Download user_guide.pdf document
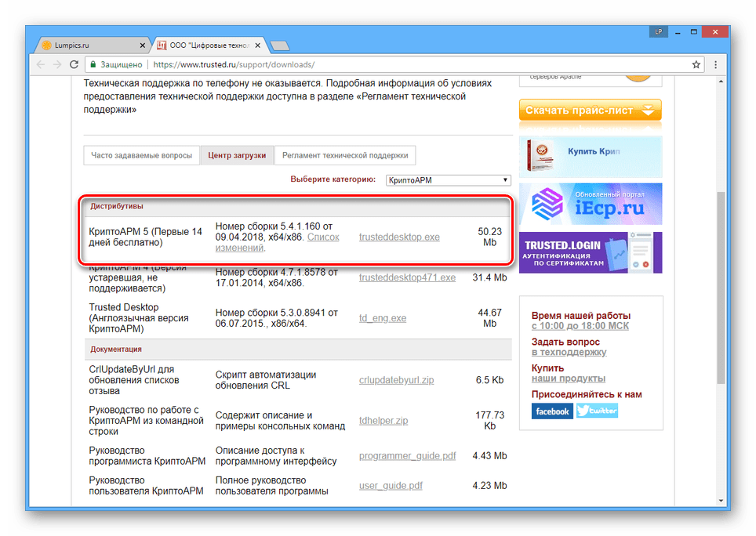The width and height of the screenshot is (756, 536). 391,486
